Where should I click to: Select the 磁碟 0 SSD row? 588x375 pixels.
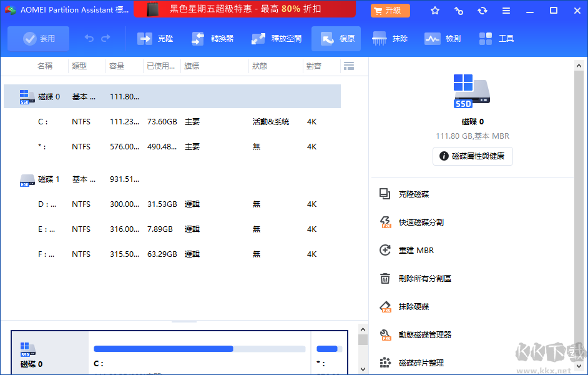[172, 96]
